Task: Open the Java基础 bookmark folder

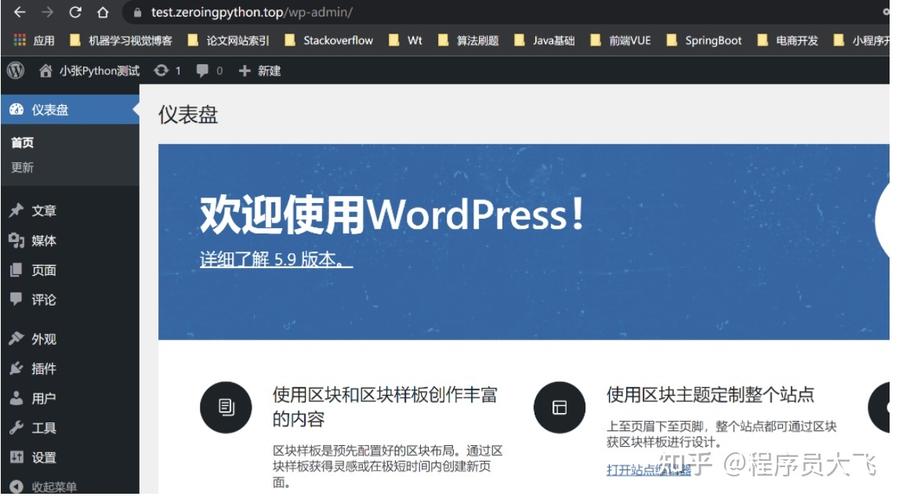Action: coord(545,40)
